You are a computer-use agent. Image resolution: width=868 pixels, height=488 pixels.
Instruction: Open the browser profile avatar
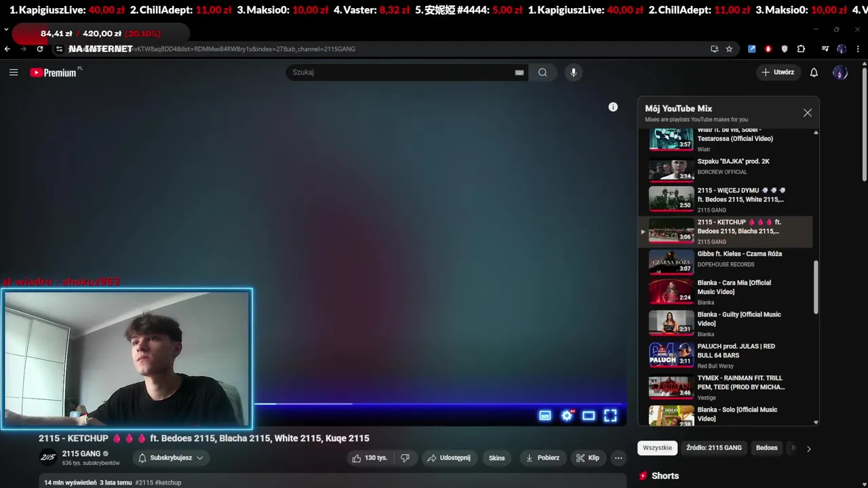tap(842, 49)
